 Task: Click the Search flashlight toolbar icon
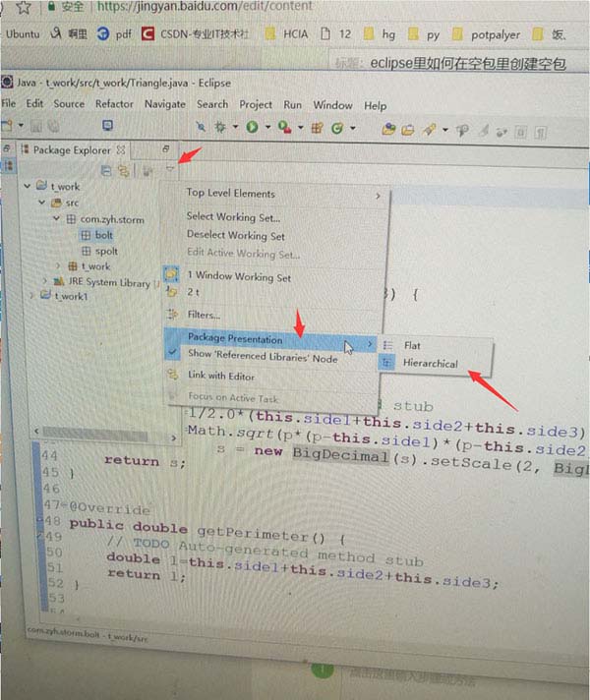click(429, 130)
